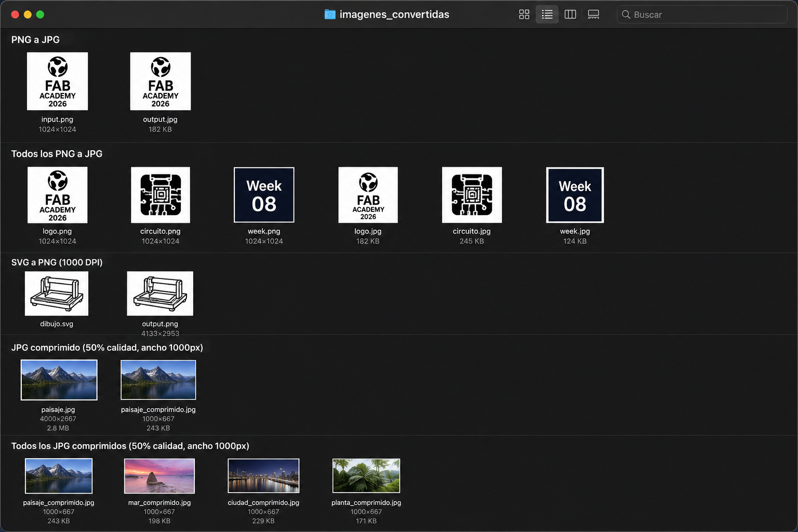Click the circuito.png file name
Image resolution: width=798 pixels, height=532 pixels.
click(160, 231)
